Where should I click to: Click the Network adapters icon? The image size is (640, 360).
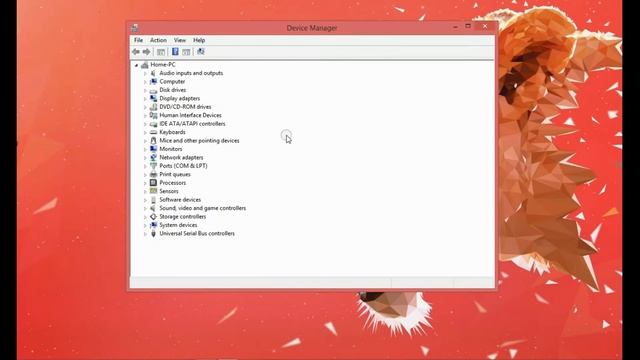[153, 158]
